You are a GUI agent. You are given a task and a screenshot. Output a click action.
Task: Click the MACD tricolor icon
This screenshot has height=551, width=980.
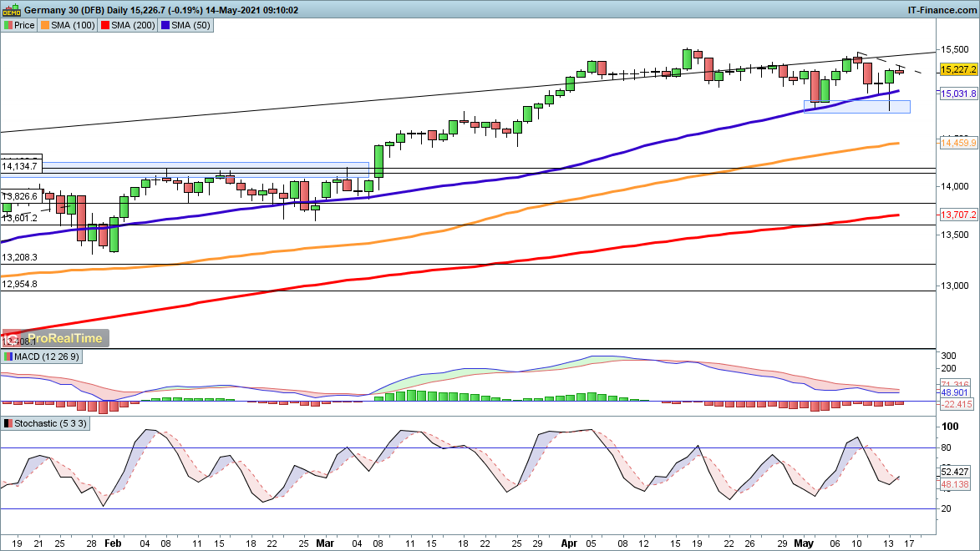8,356
